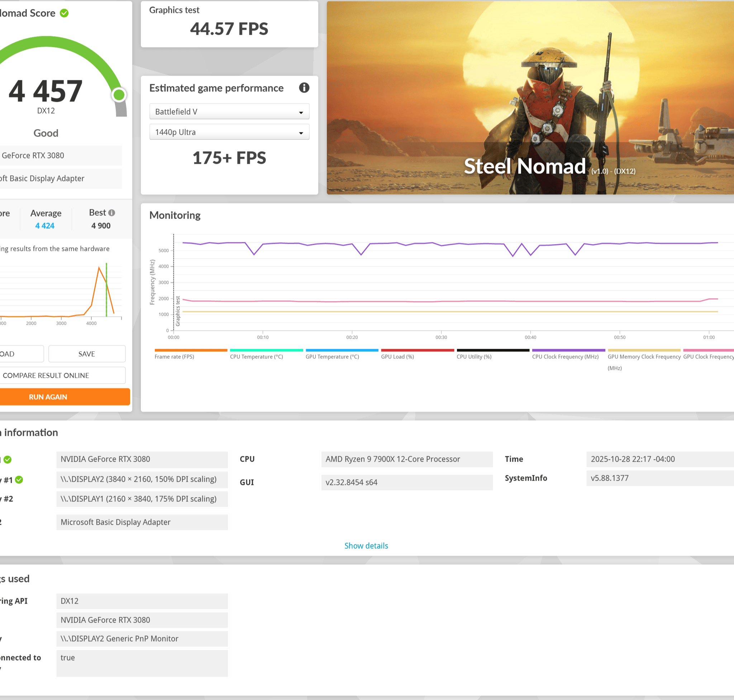734x700 pixels.
Task: Click the score distribution chart green marker line
Action: pyautogui.click(x=106, y=290)
